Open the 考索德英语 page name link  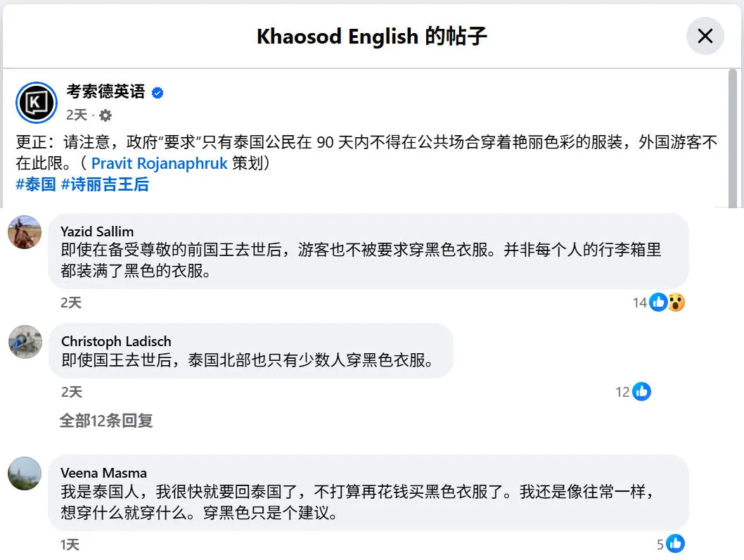coord(105,92)
